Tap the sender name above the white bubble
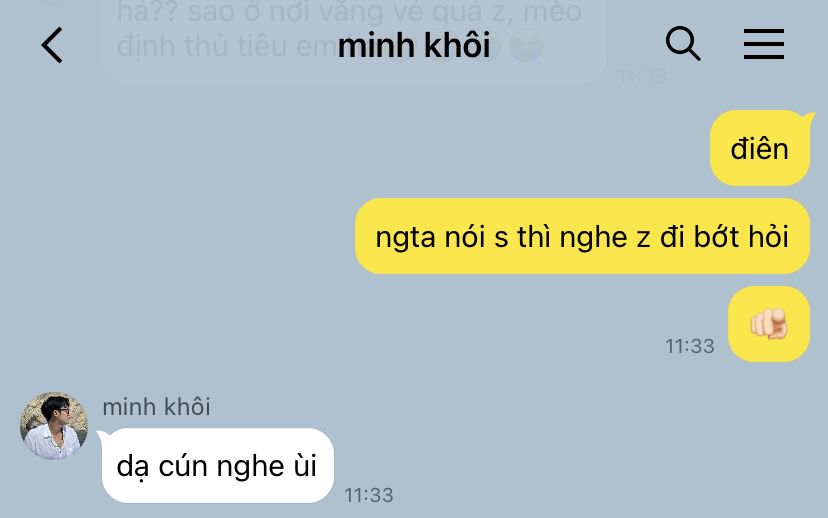Viewport: 828px width, 518px height. (x=156, y=407)
